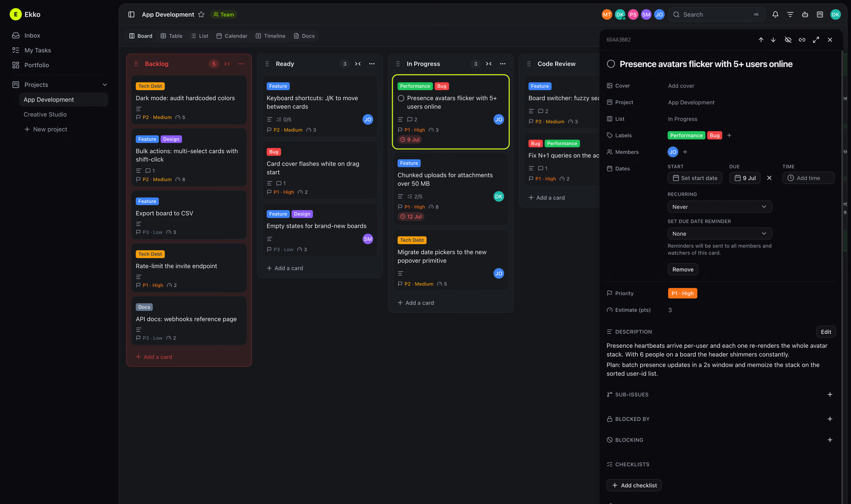The image size is (851, 504).
Task: Collapse the Ready list
Action: 358,64
